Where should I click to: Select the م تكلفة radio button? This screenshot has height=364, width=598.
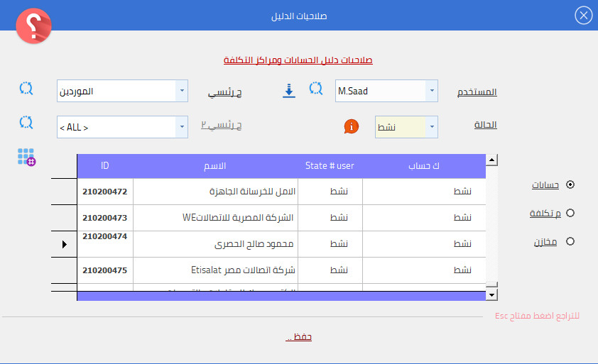[570, 213]
